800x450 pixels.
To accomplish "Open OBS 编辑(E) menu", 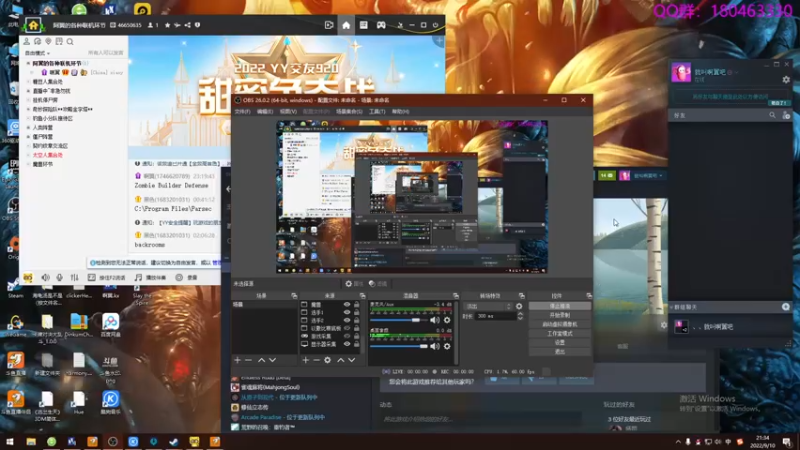I will (x=265, y=112).
